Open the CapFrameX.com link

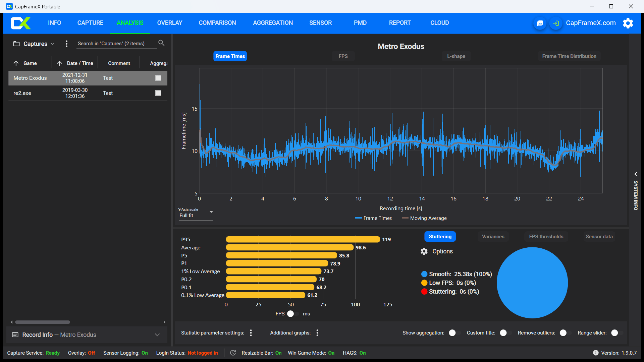[x=591, y=23]
